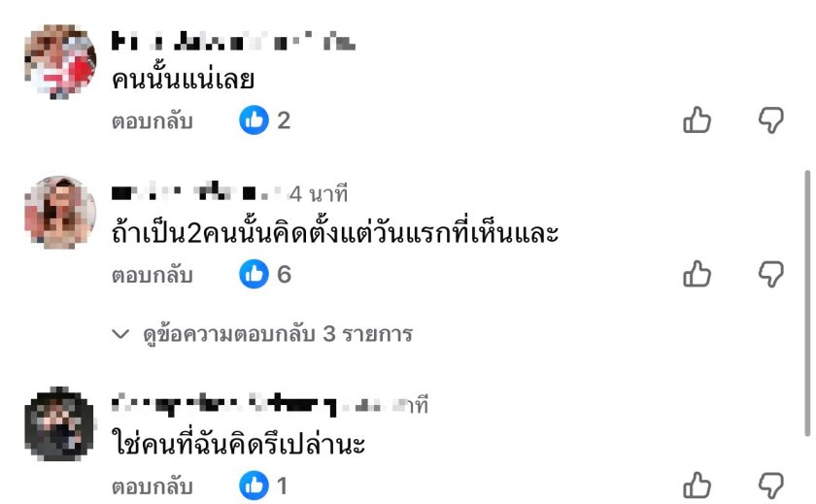Reply to the comment 'ใช่คนที่ฉันคิดรึเปล่านะ'
This screenshot has width=816, height=504.
pos(152,487)
